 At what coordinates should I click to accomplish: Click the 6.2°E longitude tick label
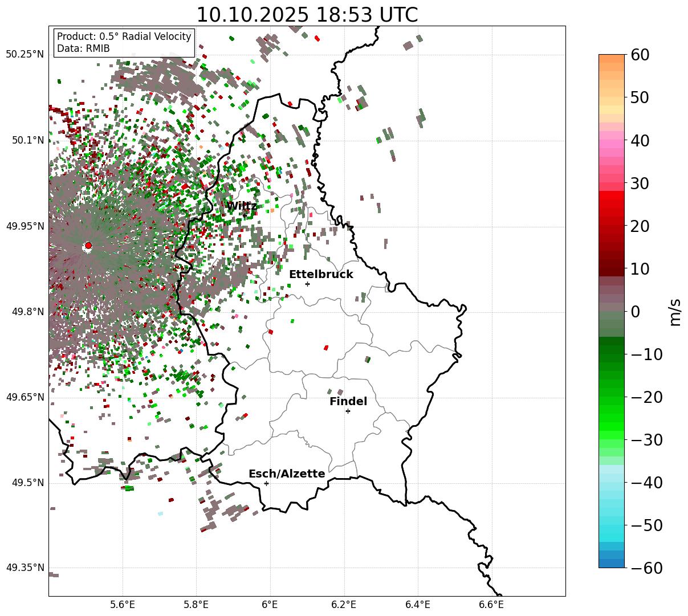click(x=344, y=605)
